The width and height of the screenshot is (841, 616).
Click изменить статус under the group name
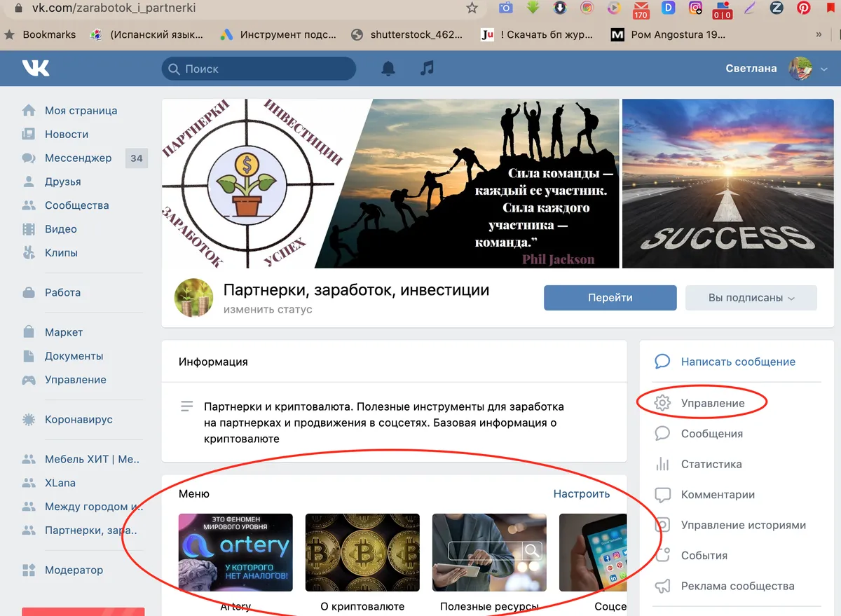(x=268, y=309)
